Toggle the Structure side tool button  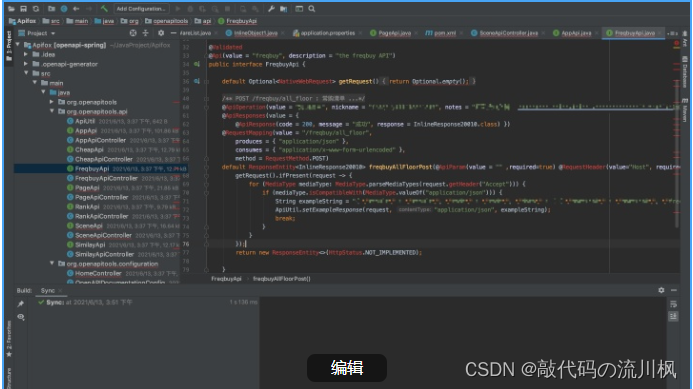[9, 378]
